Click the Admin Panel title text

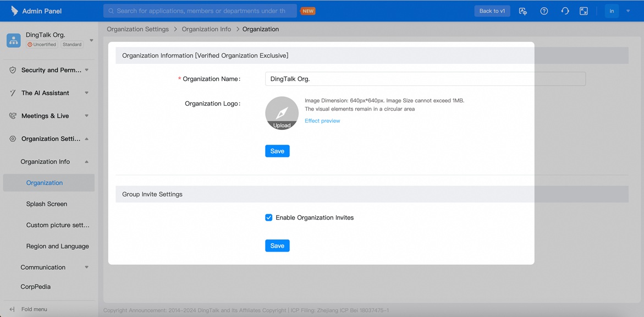coord(42,11)
